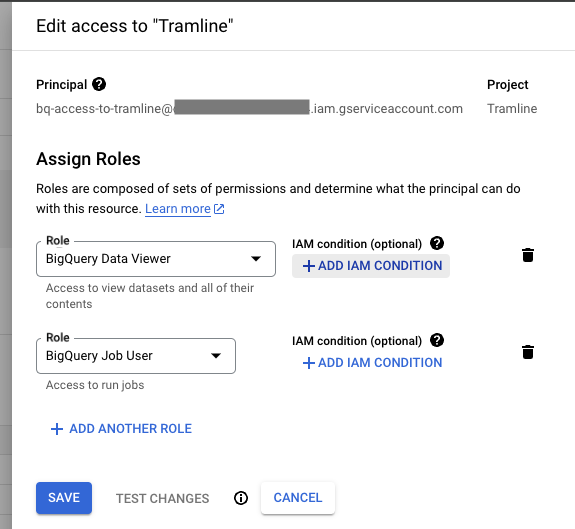This screenshot has width=575, height=529.
Task: Save the access changes
Action: pos(64,498)
